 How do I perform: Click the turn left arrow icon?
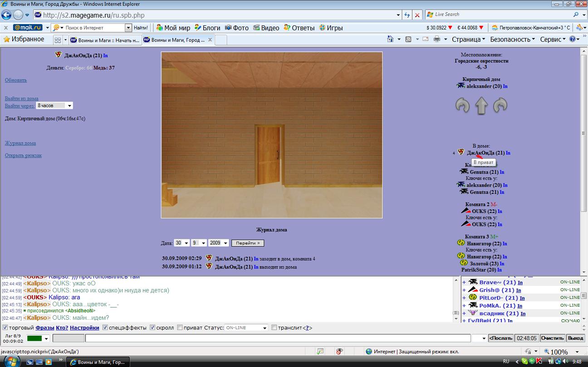462,105
